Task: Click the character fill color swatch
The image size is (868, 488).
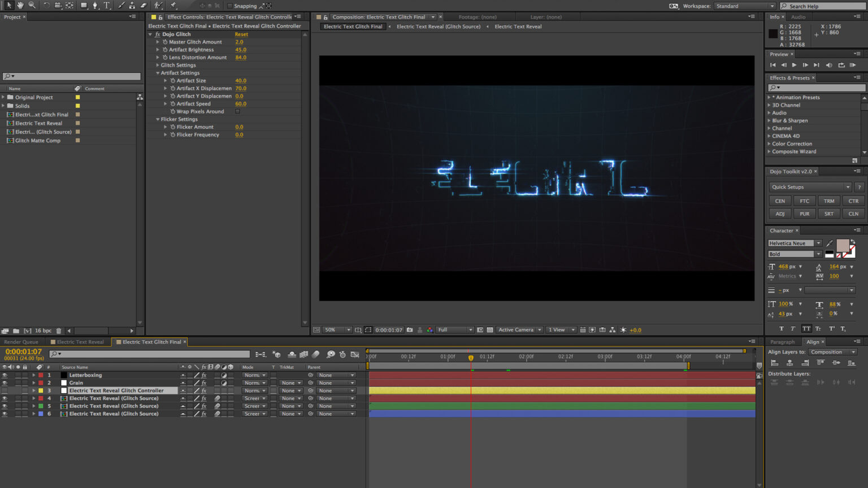Action: click(x=842, y=246)
